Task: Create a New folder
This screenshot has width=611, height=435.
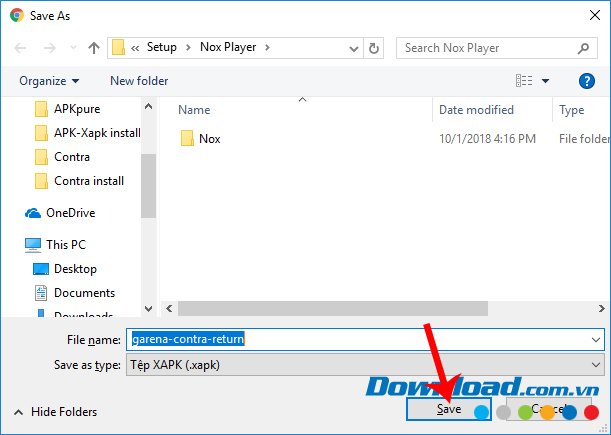Action: click(x=139, y=81)
